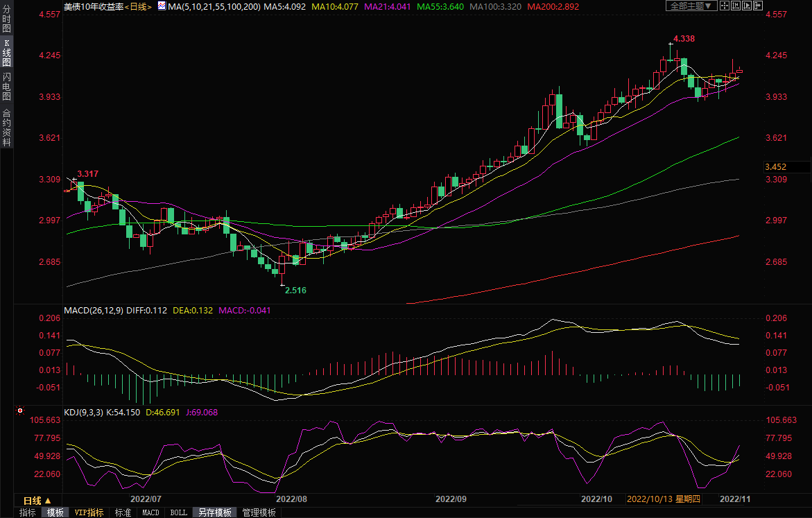Select the 指标 bottom tab
The width and height of the screenshot is (812, 518).
coord(28,513)
